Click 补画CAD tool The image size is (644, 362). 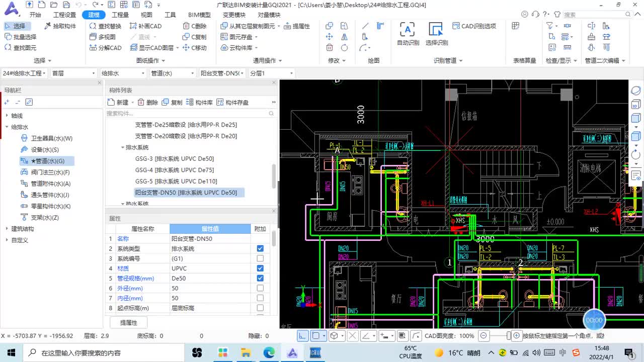click(145, 26)
